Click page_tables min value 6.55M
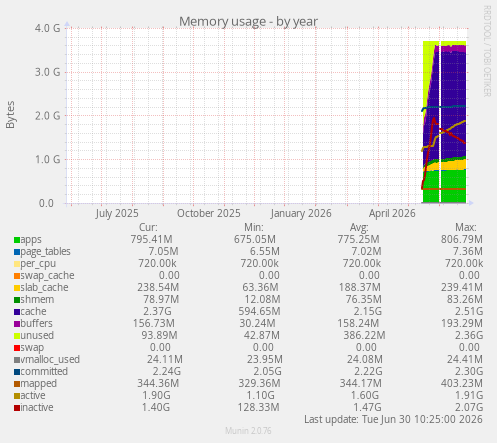 click(x=265, y=252)
